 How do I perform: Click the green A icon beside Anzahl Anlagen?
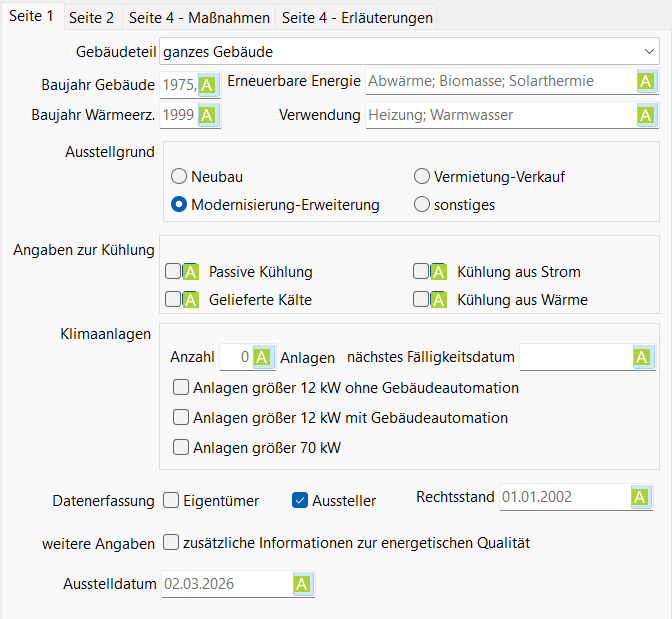[x=262, y=357]
